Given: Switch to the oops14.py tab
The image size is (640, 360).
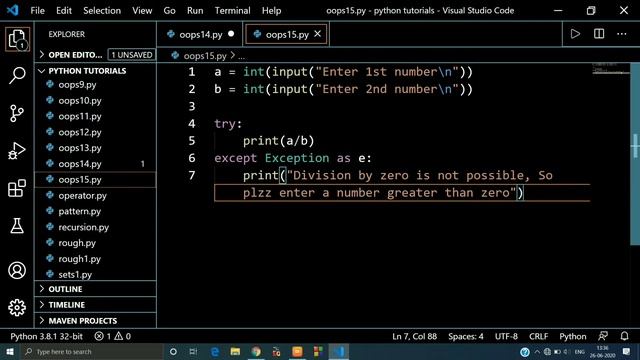Looking at the screenshot, I should [x=200, y=34].
